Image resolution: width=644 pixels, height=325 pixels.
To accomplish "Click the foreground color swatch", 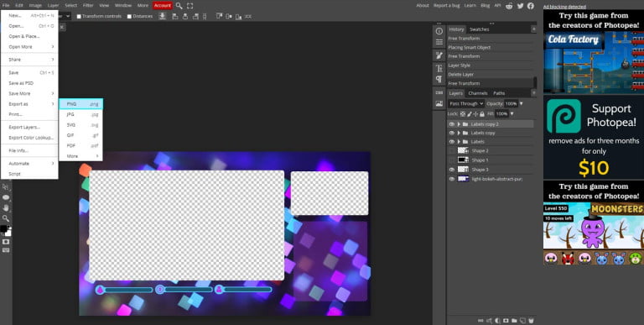I will click(x=3, y=228).
